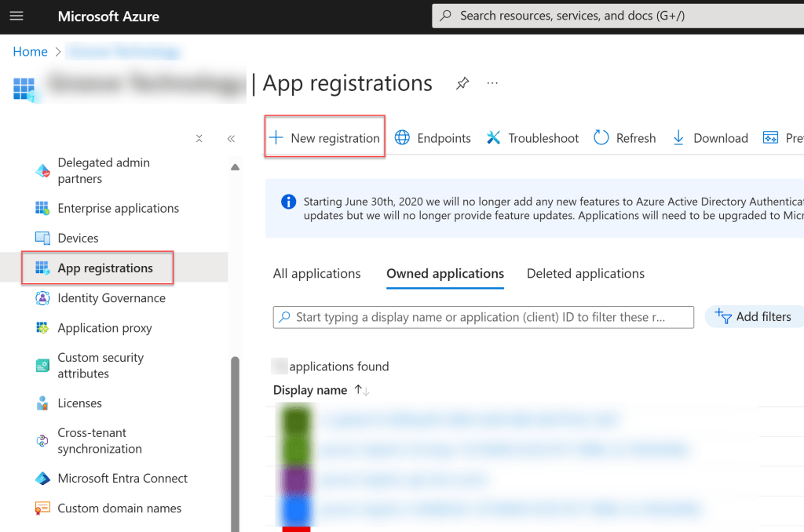Click the New registration button

pos(325,138)
